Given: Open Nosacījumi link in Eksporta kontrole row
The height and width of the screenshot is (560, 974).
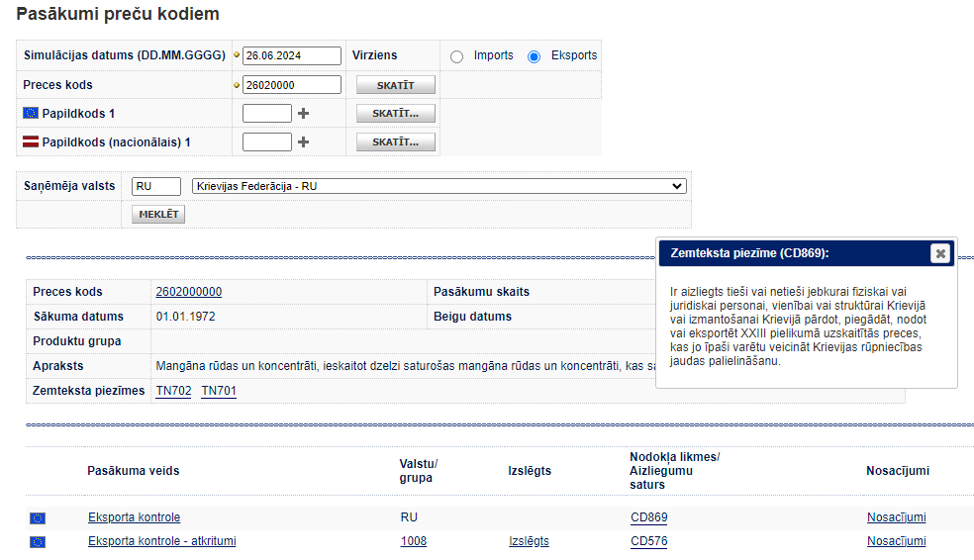Looking at the screenshot, I should coord(897,517).
